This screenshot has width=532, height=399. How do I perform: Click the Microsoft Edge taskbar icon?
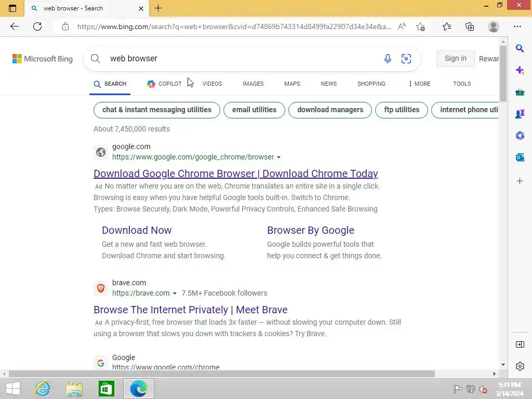(138, 389)
